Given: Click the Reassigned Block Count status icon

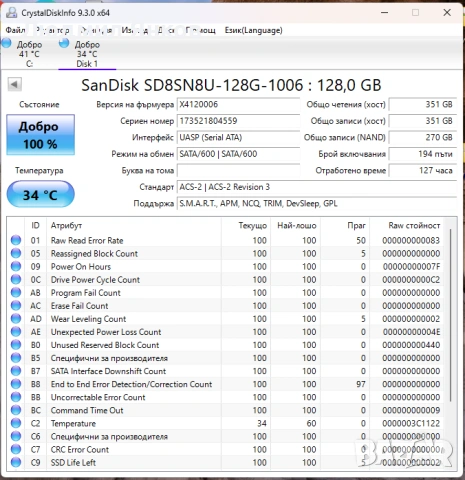Looking at the screenshot, I should click(16, 253).
